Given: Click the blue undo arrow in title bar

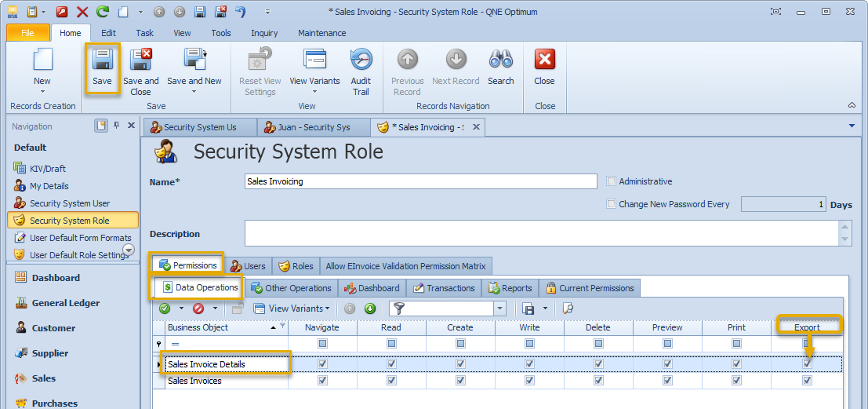Looking at the screenshot, I should [240, 11].
